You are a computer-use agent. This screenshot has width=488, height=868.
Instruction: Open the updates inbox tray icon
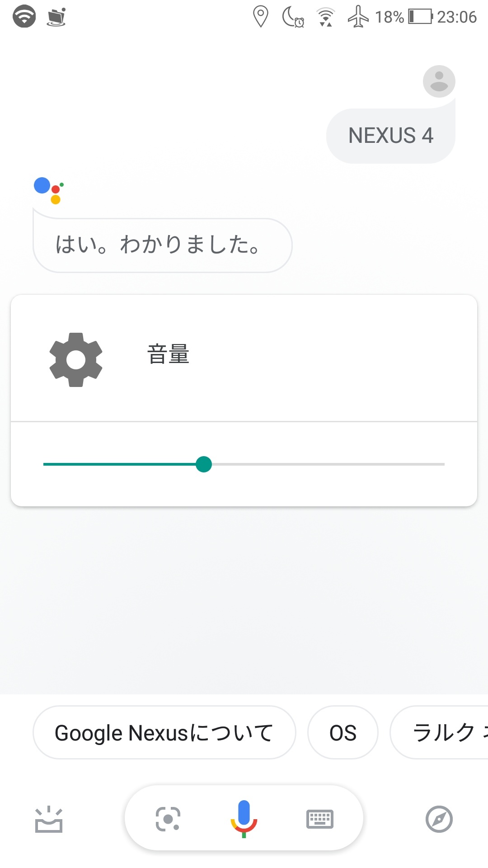click(x=49, y=819)
